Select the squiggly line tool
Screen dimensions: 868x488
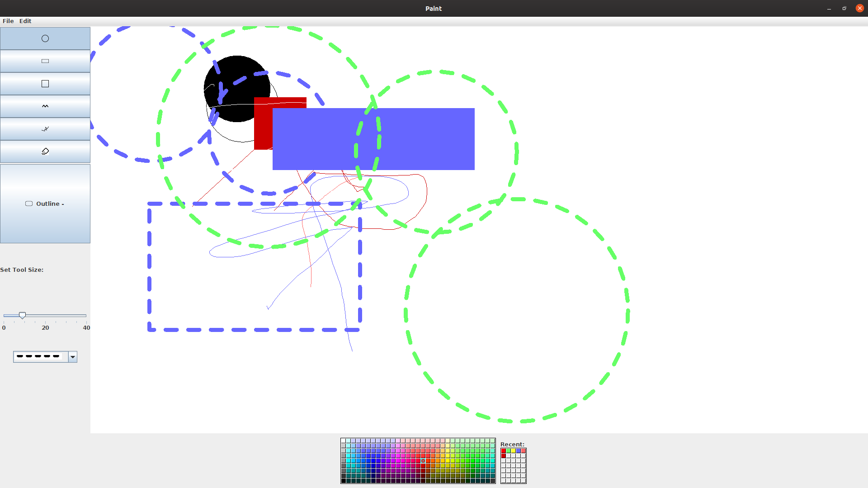click(45, 106)
